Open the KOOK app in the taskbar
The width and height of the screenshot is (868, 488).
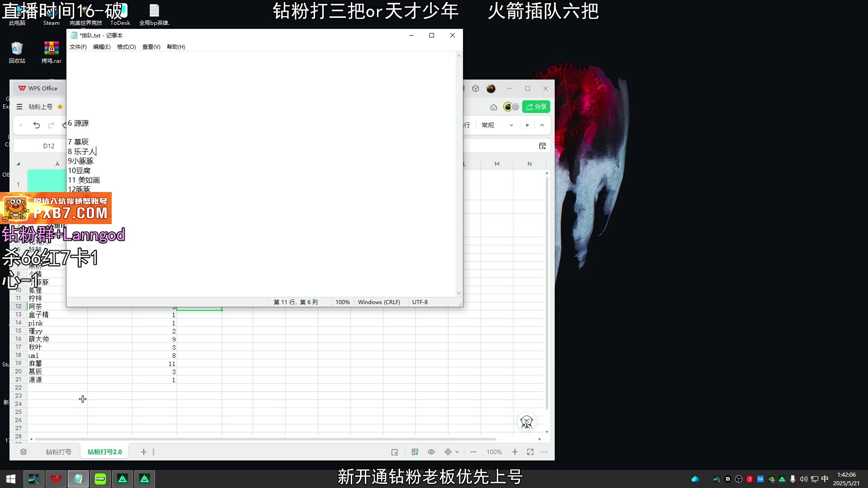tap(100, 479)
